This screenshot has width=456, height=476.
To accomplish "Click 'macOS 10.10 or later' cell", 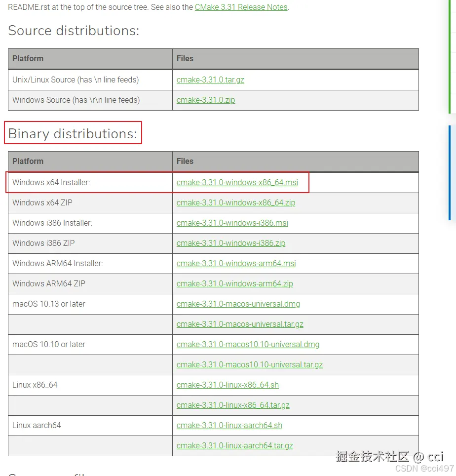I will point(90,345).
